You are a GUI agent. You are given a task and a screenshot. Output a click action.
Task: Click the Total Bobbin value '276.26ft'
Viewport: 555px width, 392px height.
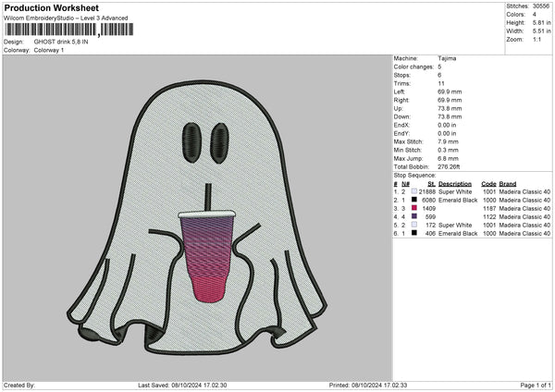[449, 167]
